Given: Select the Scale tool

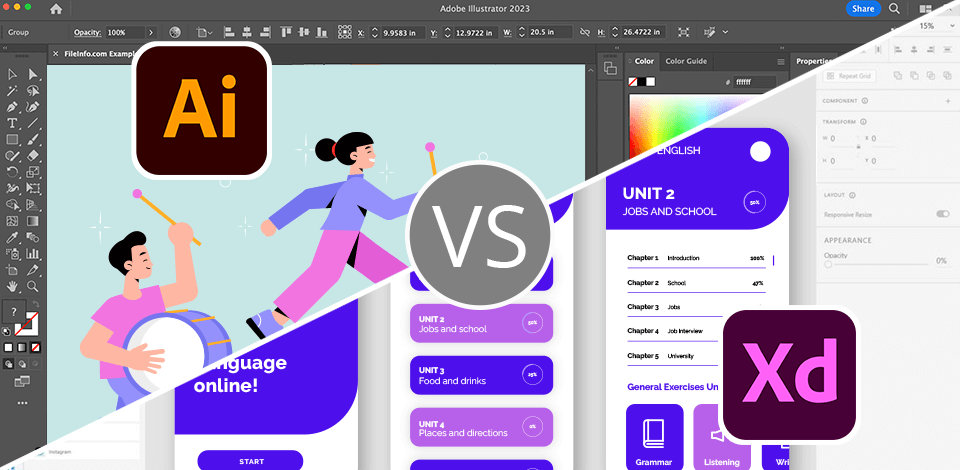Looking at the screenshot, I should click(x=33, y=173).
